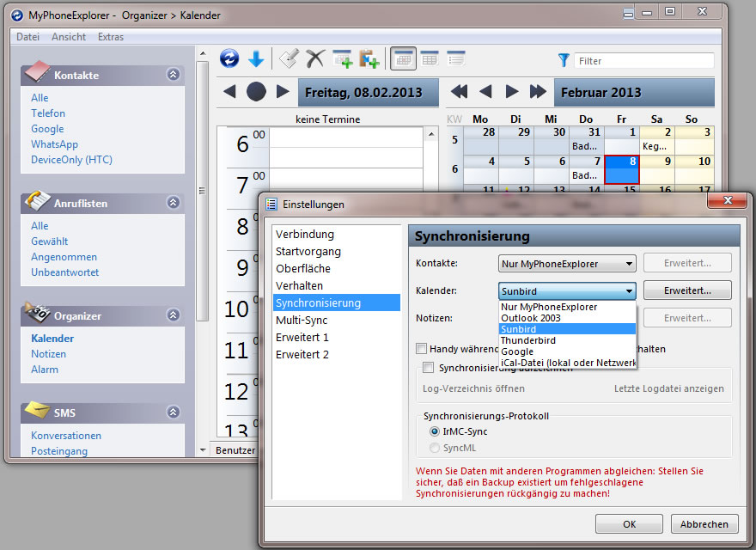Click the import entries clipboard icon

(x=369, y=58)
